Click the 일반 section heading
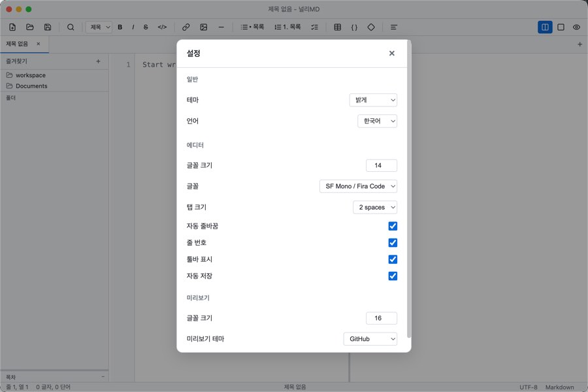Screen dimensions: 588x392 [192, 79]
